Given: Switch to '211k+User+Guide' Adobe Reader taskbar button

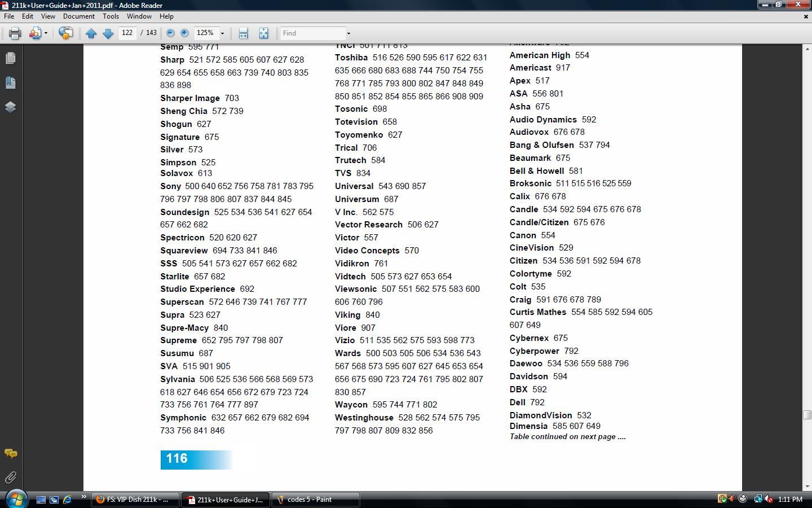Looking at the screenshot, I should (226, 500).
